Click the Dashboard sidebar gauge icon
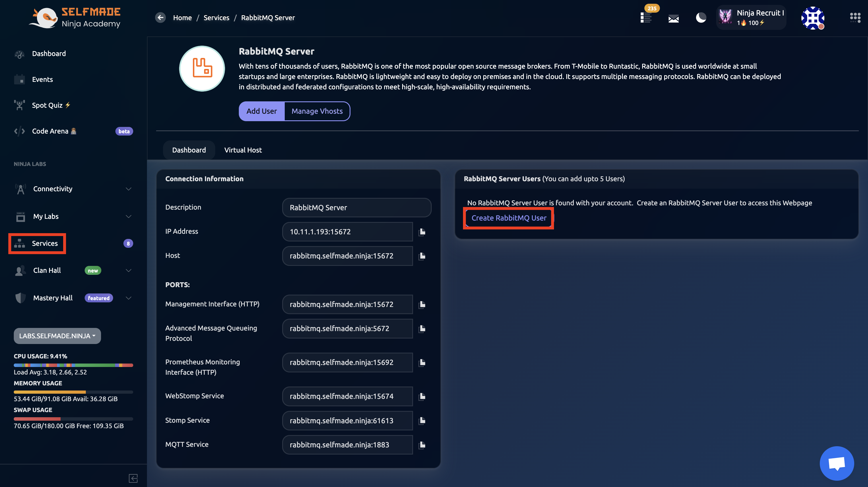This screenshot has width=868, height=487. (x=20, y=54)
